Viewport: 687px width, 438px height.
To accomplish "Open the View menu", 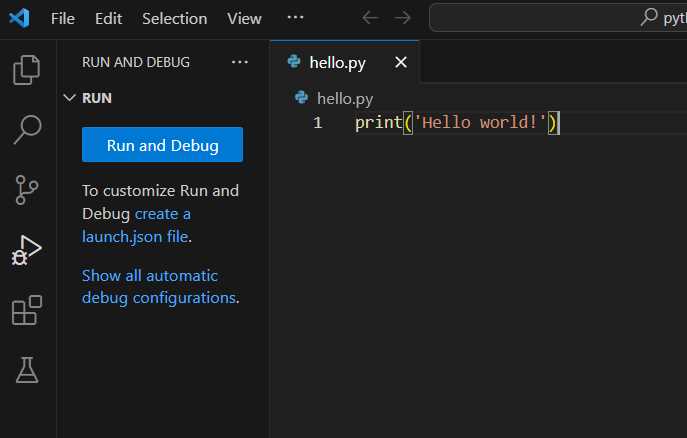I will tap(244, 18).
